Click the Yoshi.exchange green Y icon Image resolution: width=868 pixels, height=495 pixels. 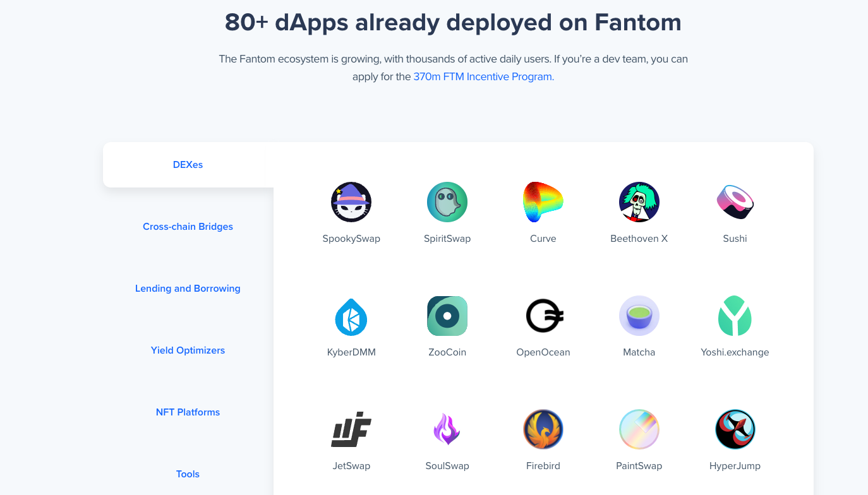[x=735, y=316]
